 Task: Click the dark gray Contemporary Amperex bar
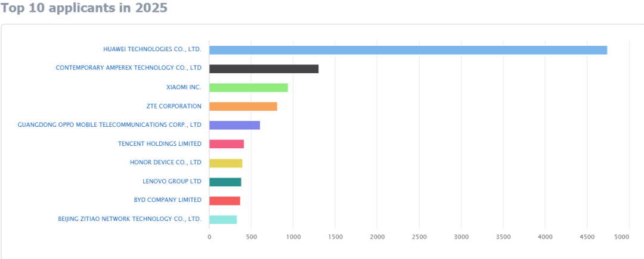[264, 69]
